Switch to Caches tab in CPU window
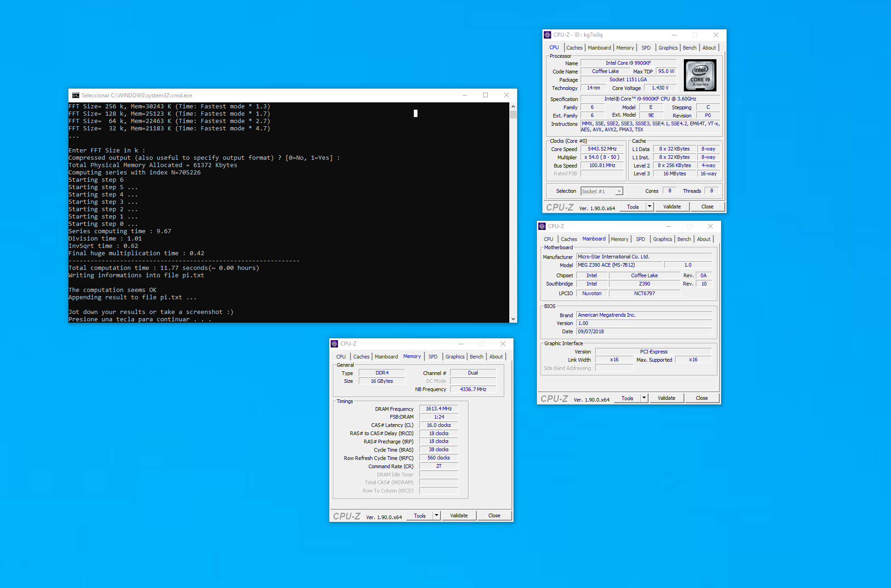Screen dimensions: 891x588 coord(574,48)
